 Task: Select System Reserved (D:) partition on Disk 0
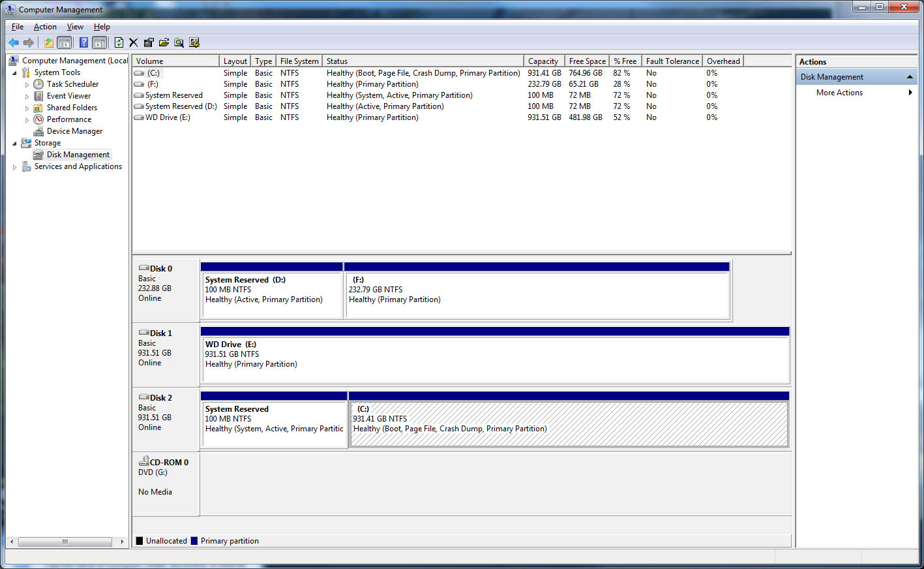[x=272, y=290]
